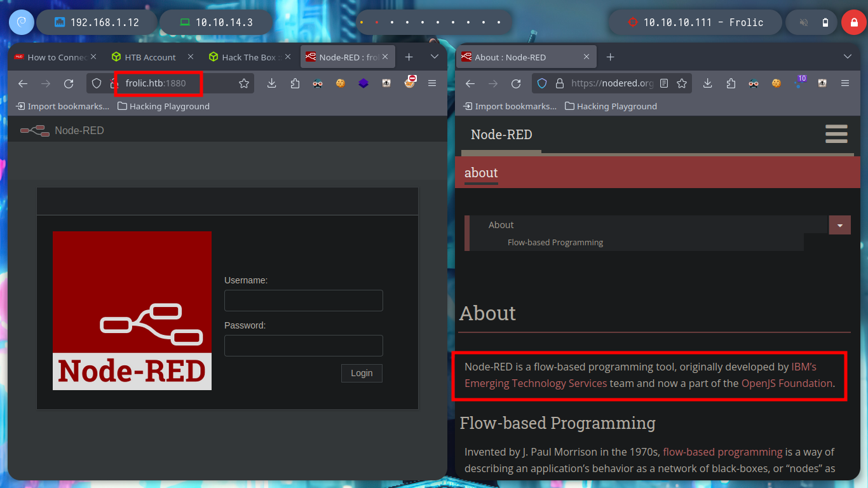The image size is (868, 488).
Task: Open extensions puzzle icon in right browser
Action: [731, 83]
